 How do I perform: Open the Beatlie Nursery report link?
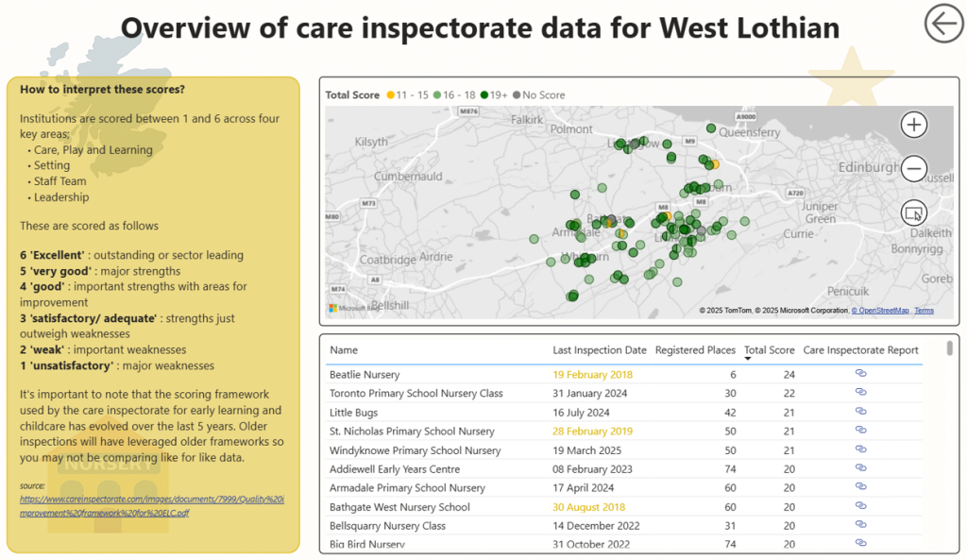(861, 373)
